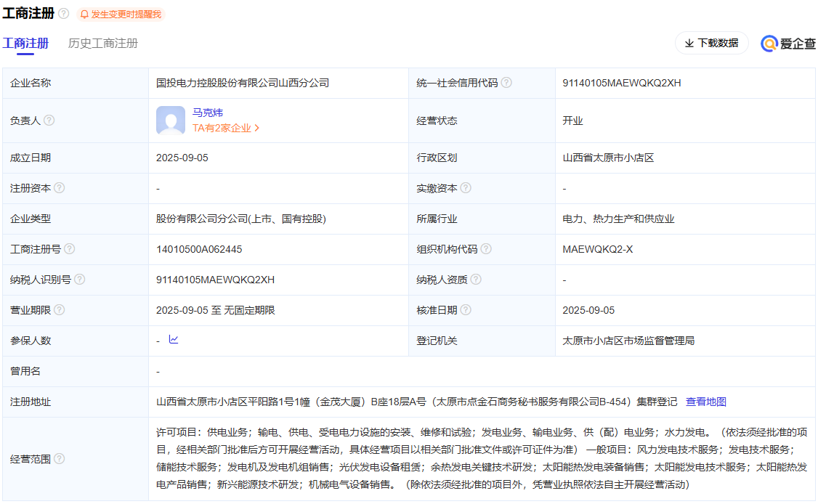Click the 行政区划 label cell
Screen dimensions: 818x504
tap(482, 158)
